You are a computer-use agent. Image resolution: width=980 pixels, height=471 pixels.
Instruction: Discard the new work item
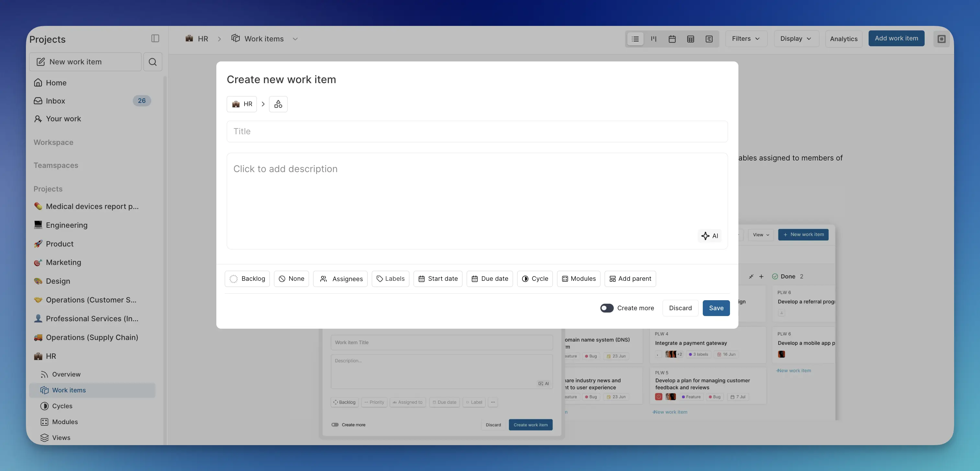[x=680, y=308]
